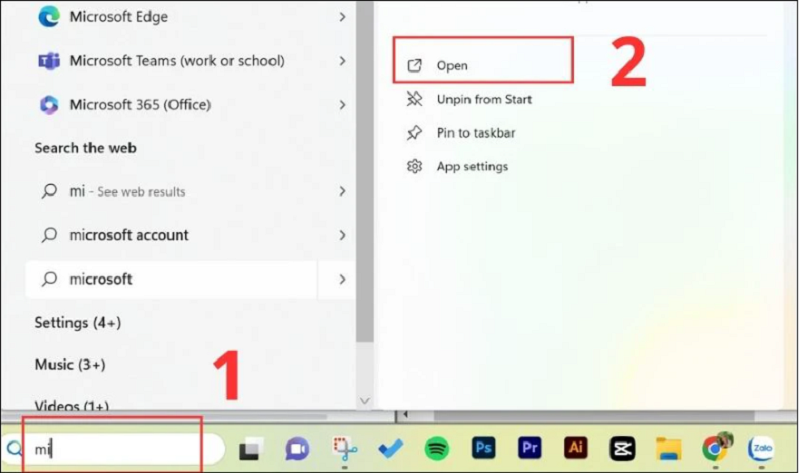Open Spotify from the taskbar
Screen dimensions: 800x473
436,448
